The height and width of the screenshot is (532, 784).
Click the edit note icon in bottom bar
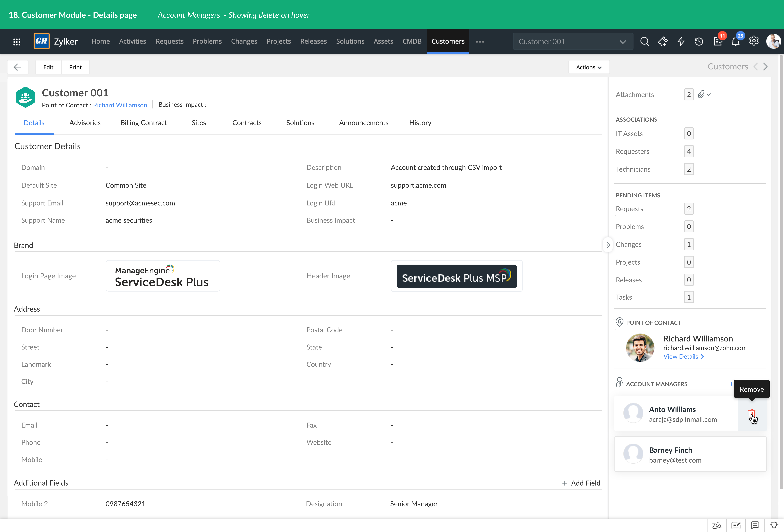736,525
